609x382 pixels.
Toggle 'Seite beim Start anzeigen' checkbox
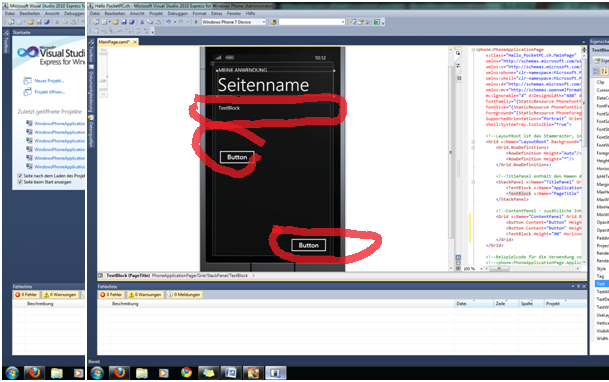pyautogui.click(x=20, y=182)
